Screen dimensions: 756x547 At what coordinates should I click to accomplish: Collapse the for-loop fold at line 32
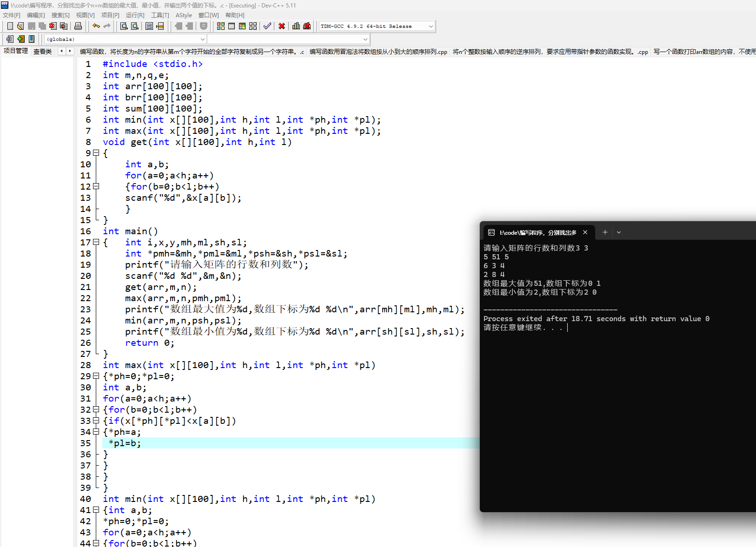point(96,409)
